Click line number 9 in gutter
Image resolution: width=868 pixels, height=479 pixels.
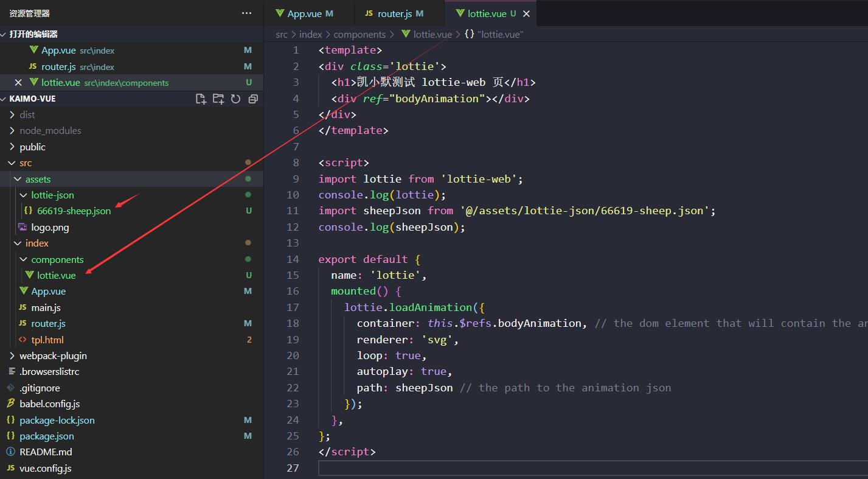(296, 179)
